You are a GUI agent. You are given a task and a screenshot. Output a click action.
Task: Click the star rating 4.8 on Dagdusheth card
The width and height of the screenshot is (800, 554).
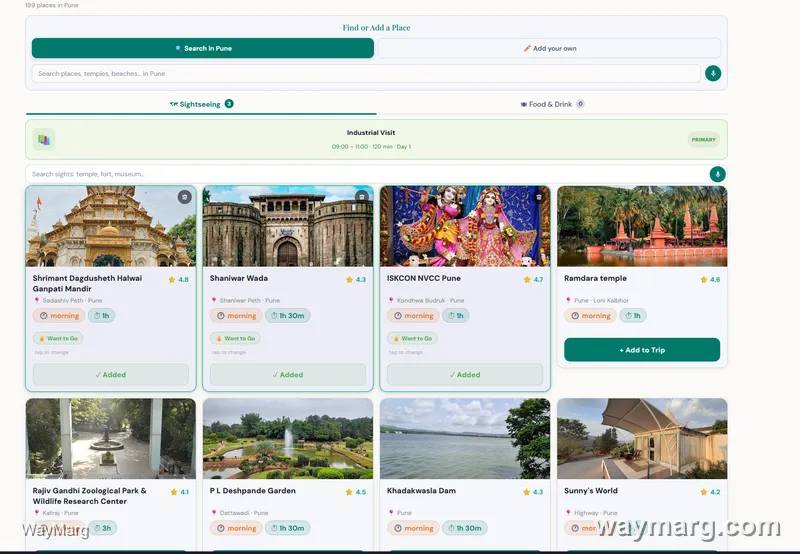click(179, 280)
